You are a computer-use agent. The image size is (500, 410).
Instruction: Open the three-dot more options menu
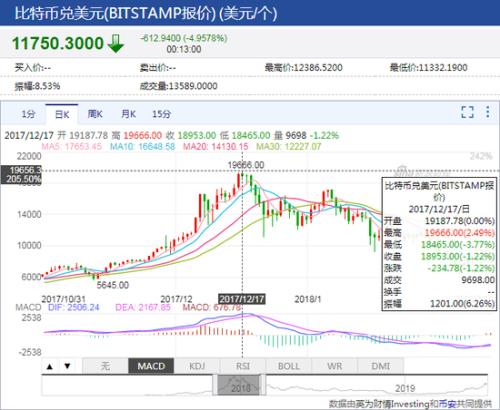[x=488, y=112]
